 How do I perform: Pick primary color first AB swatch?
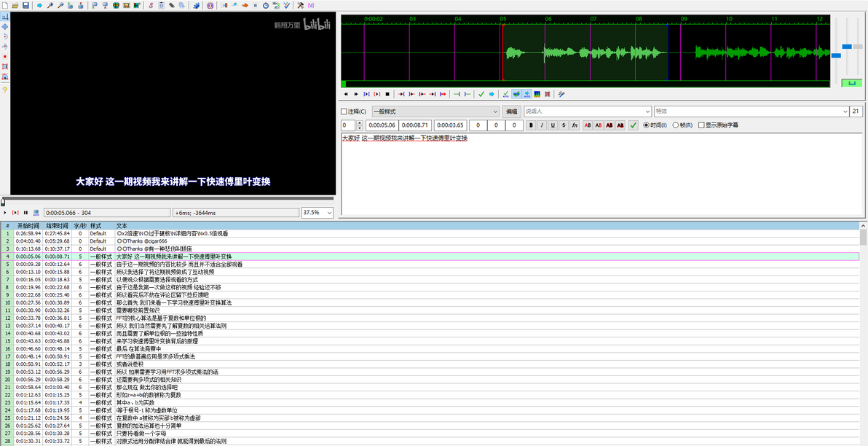pos(588,126)
